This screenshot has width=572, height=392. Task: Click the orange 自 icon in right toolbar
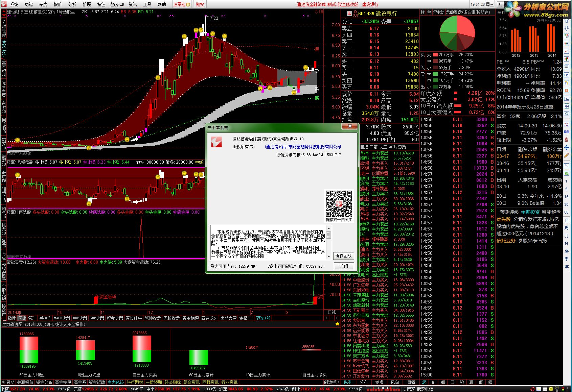[567, 90]
